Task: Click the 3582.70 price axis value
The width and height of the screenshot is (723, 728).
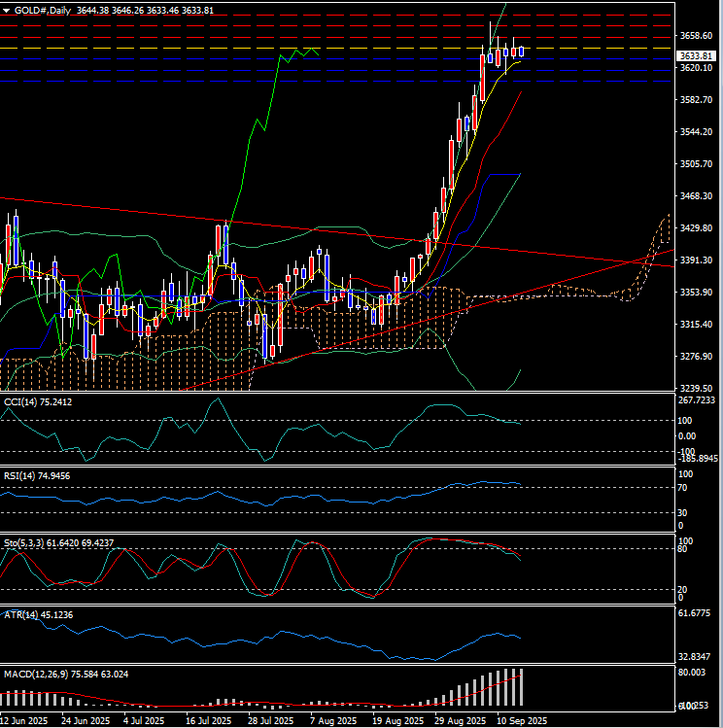Action: 696,100
